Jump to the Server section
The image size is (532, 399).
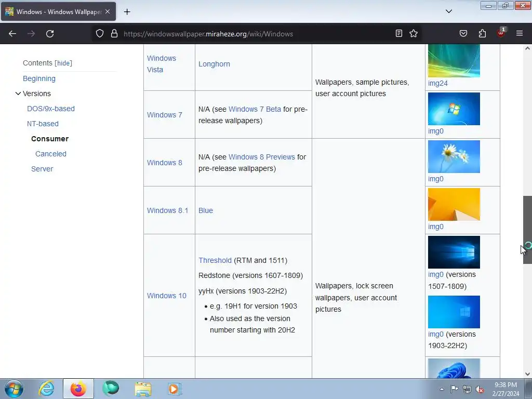click(x=42, y=169)
